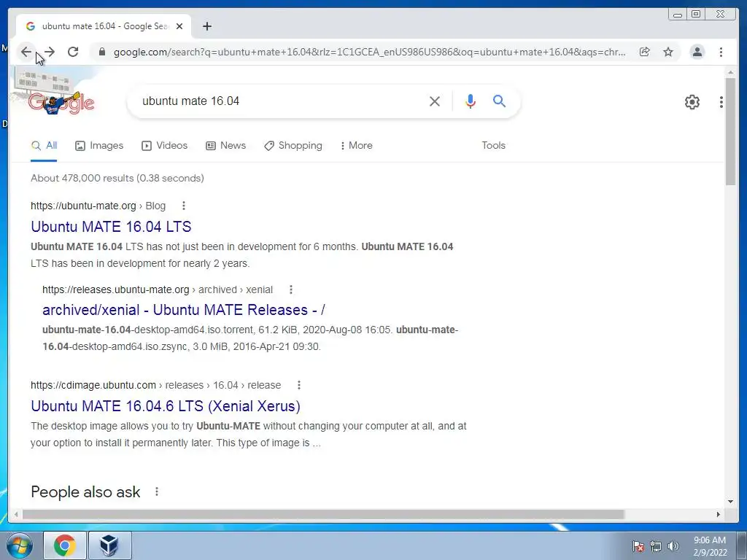Click the horizontal scrollbar left arrow
Image resolution: width=747 pixels, height=560 pixels.
pyautogui.click(x=16, y=514)
